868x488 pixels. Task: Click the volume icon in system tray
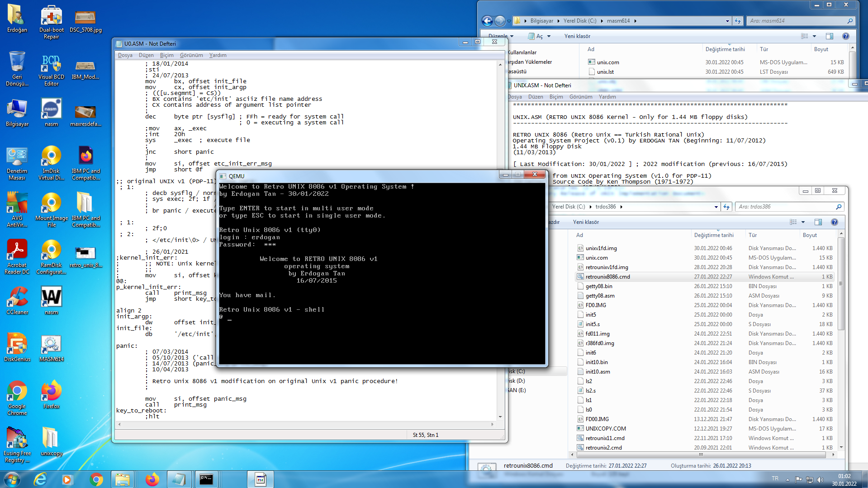(x=820, y=479)
